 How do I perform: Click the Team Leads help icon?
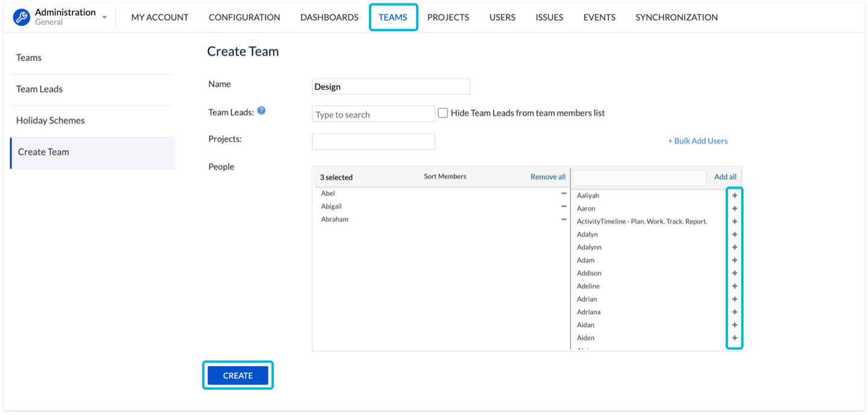coord(262,111)
